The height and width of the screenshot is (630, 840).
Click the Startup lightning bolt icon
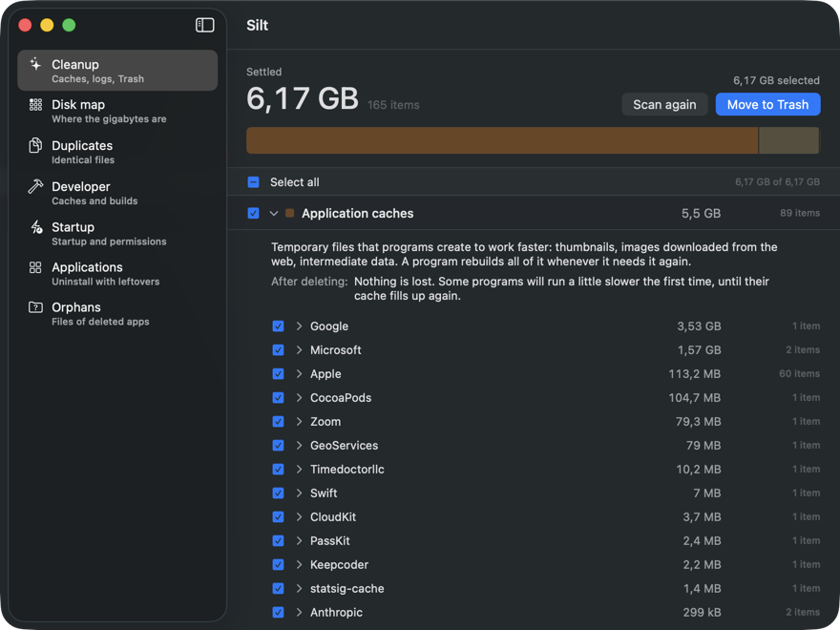(36, 227)
